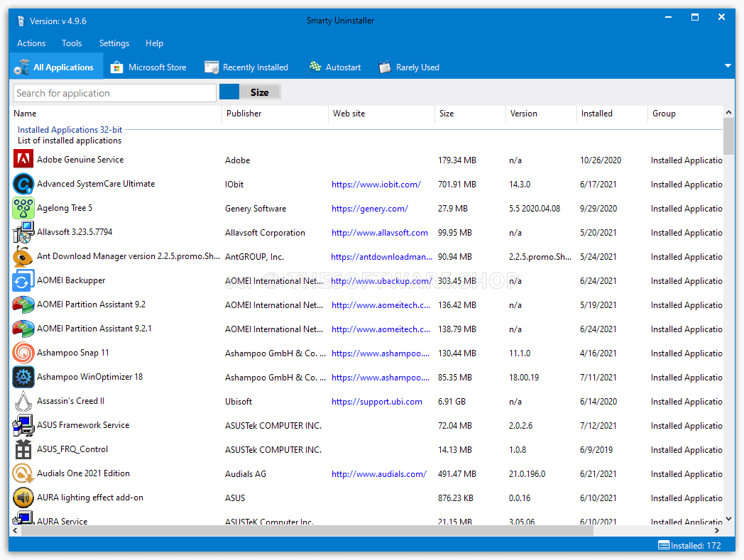Click the Search for application field
The image size is (744, 560).
[x=115, y=93]
